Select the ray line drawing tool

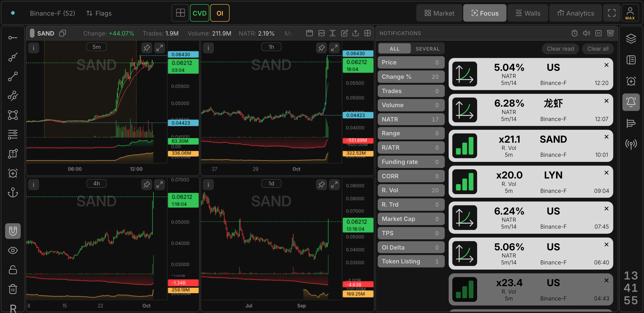[13, 57]
